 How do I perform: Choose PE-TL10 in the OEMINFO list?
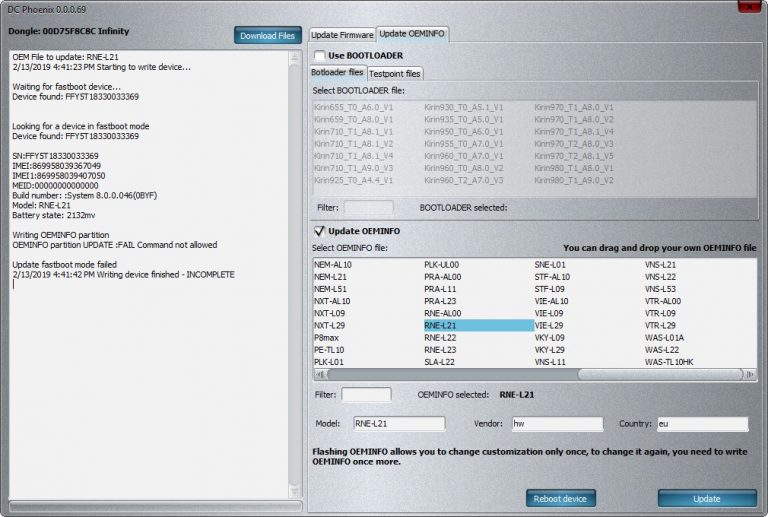(329, 350)
